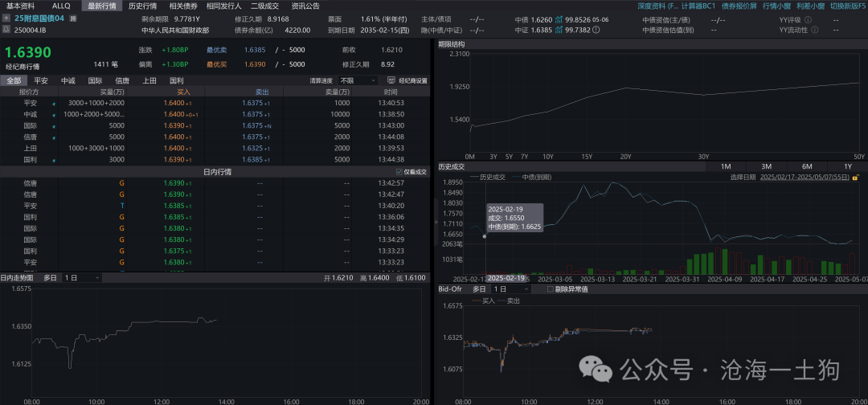
Task: Click the info icon beside 99.7382
Action: [597, 30]
